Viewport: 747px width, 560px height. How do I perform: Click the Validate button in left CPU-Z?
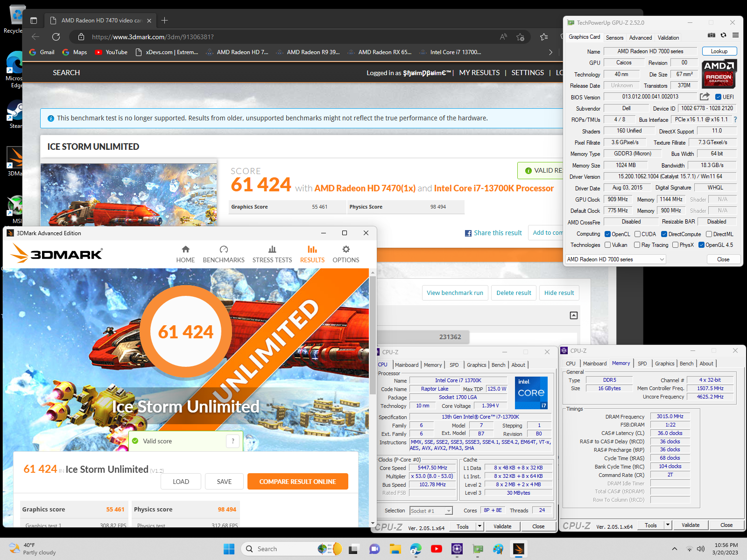pos(502,526)
